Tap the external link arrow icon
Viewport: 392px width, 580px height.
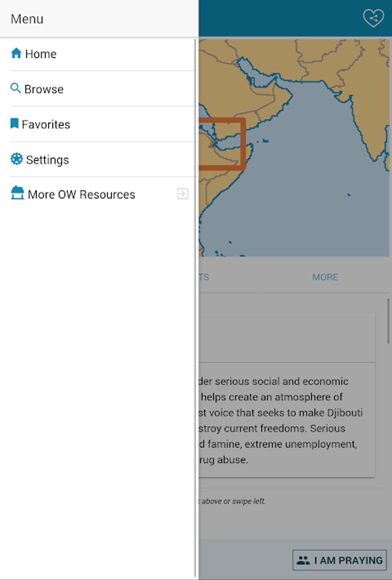(183, 194)
